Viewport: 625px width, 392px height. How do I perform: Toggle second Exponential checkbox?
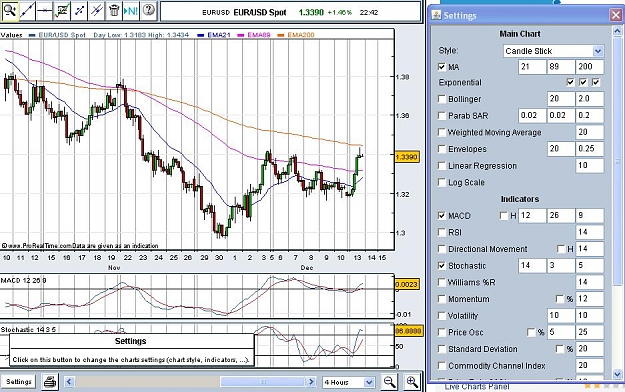tap(583, 82)
